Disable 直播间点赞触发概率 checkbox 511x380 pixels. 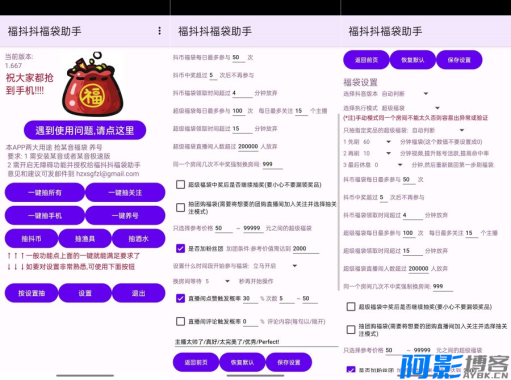tap(180, 298)
